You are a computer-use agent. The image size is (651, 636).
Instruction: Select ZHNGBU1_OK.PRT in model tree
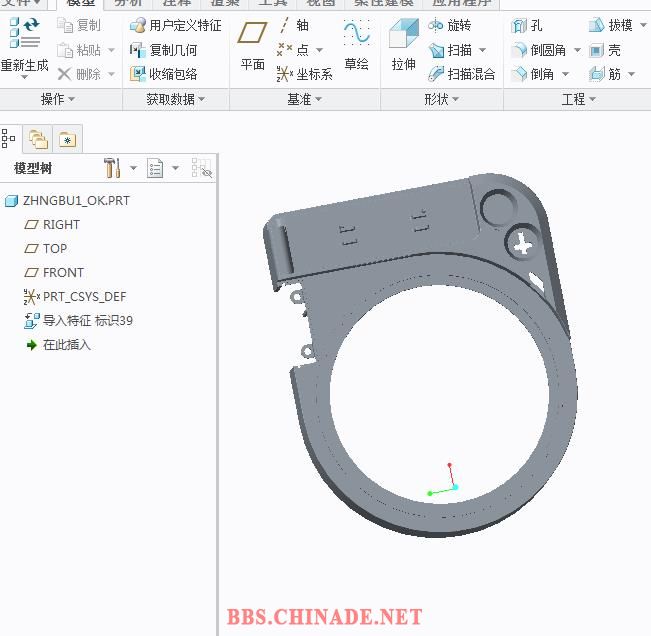coord(67,201)
